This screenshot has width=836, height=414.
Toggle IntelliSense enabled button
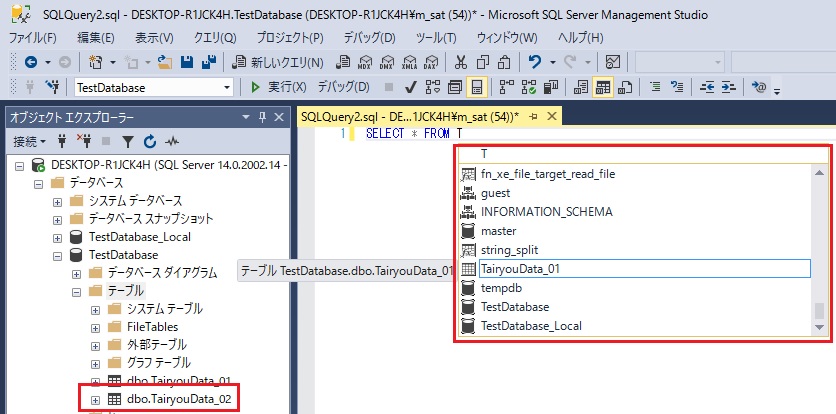tap(477, 87)
